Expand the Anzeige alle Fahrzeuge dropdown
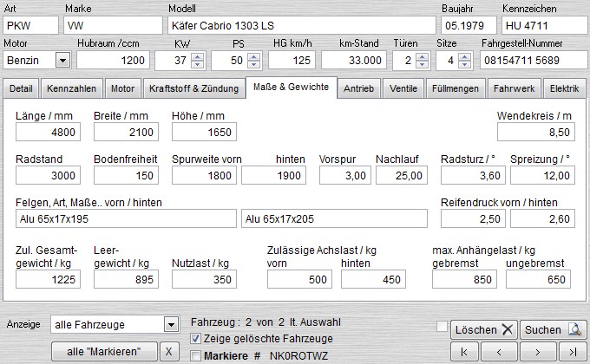The height and width of the screenshot is (364, 590). pos(170,324)
